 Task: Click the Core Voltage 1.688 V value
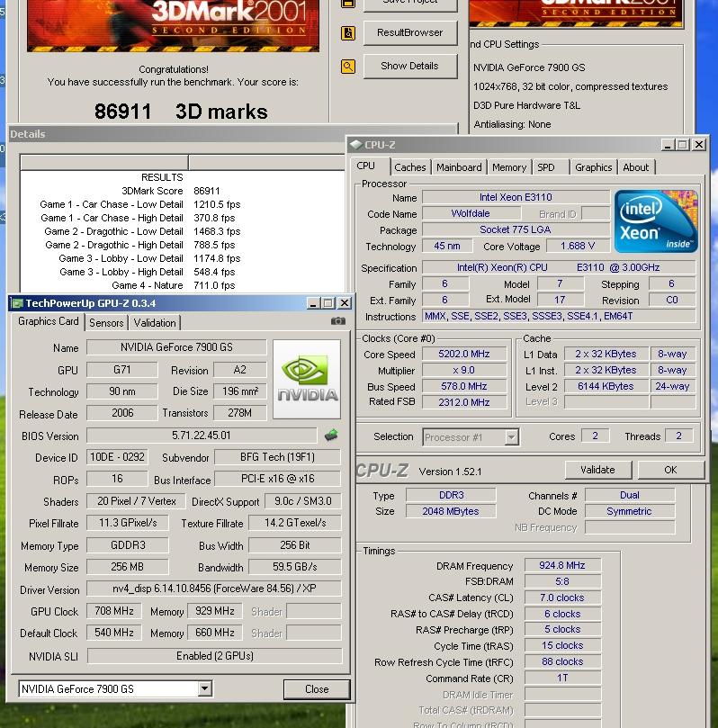(x=578, y=246)
